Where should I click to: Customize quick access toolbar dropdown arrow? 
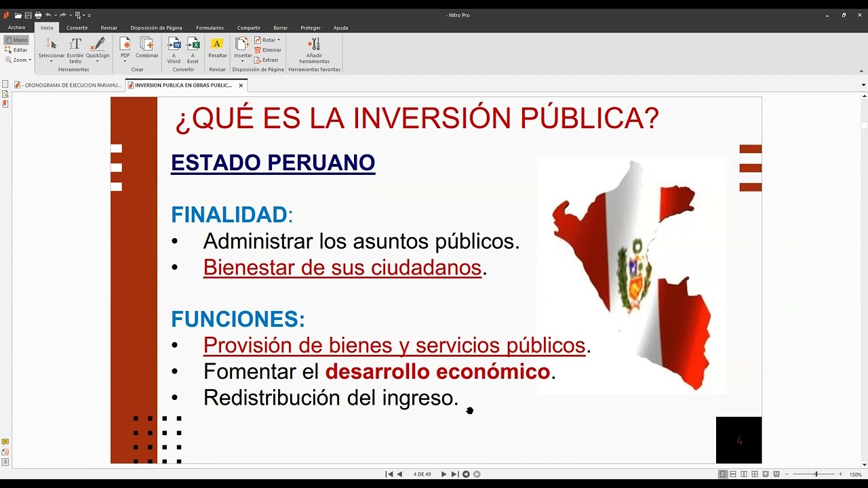90,15
